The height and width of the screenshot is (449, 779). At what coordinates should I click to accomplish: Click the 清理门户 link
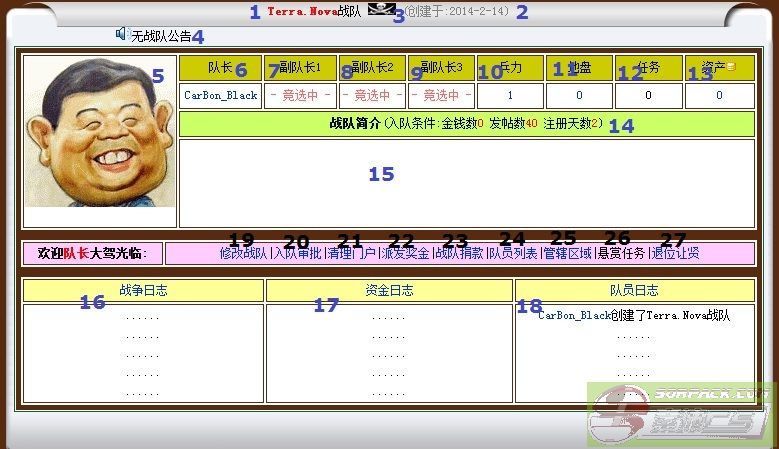[x=351, y=254]
